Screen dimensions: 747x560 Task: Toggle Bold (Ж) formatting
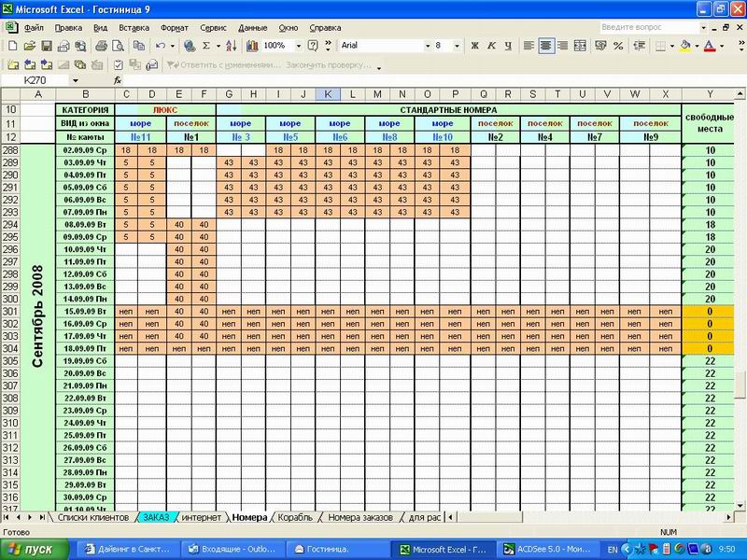[474, 46]
